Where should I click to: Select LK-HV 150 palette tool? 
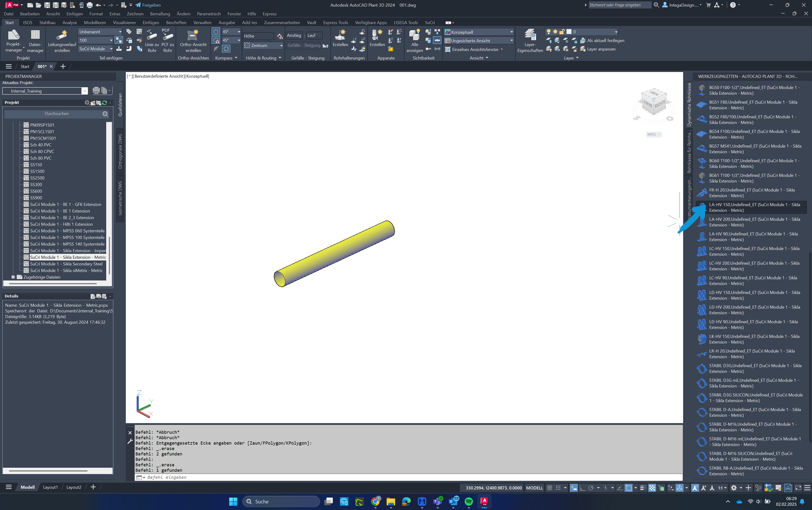click(x=752, y=339)
